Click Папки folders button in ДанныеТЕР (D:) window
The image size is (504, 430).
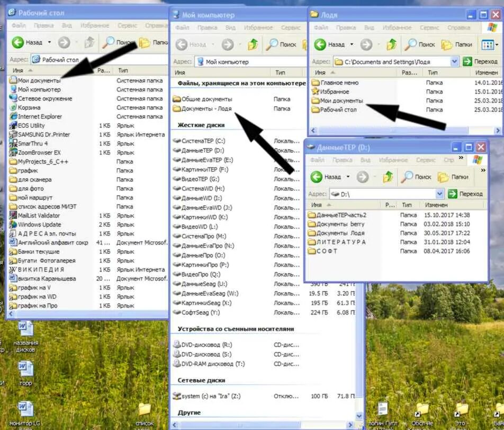coord(453,176)
